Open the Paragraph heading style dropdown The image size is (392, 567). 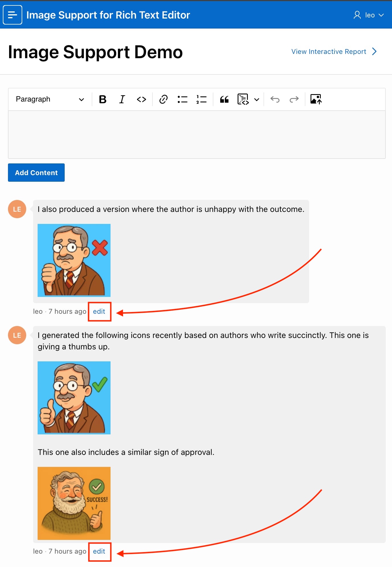coord(50,99)
